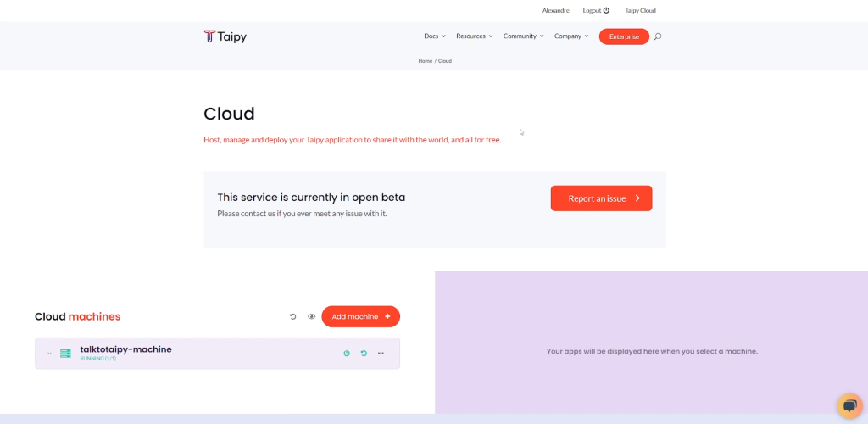
Task: Go to Home breadcrumb
Action: (x=426, y=61)
